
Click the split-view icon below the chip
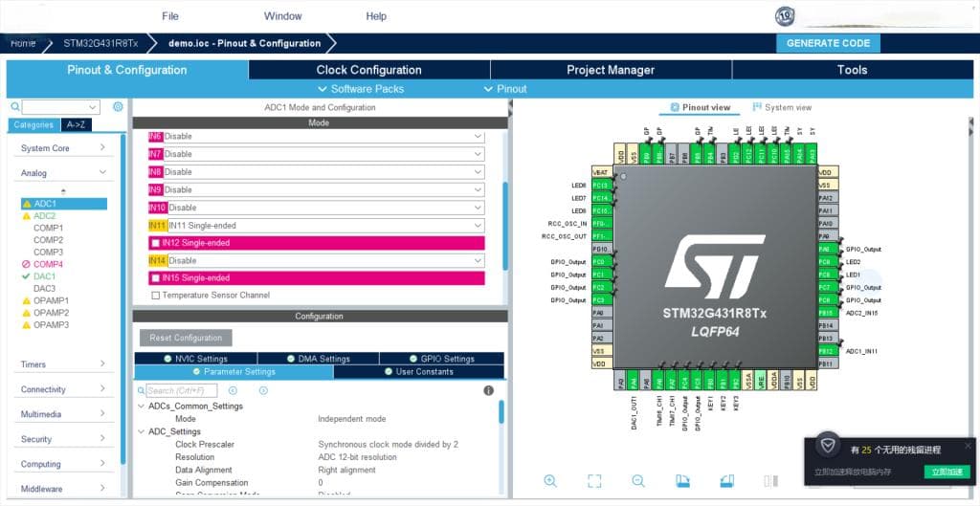pyautogui.click(x=771, y=480)
